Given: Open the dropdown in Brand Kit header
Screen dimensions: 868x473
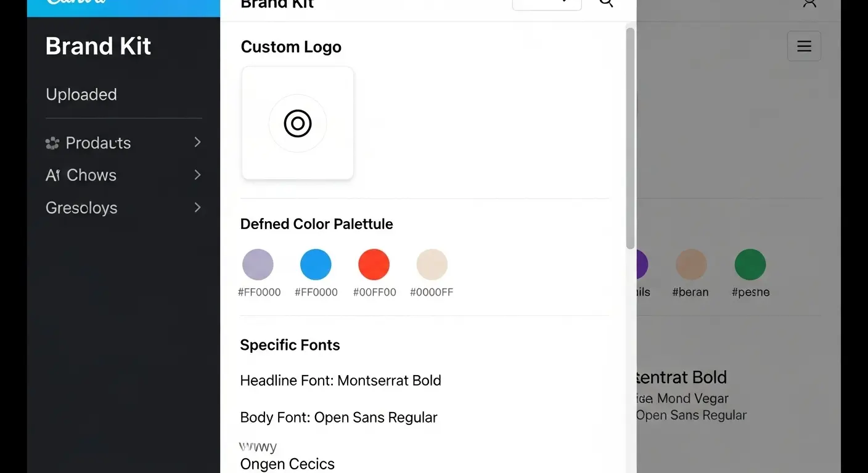Looking at the screenshot, I should [547, 4].
